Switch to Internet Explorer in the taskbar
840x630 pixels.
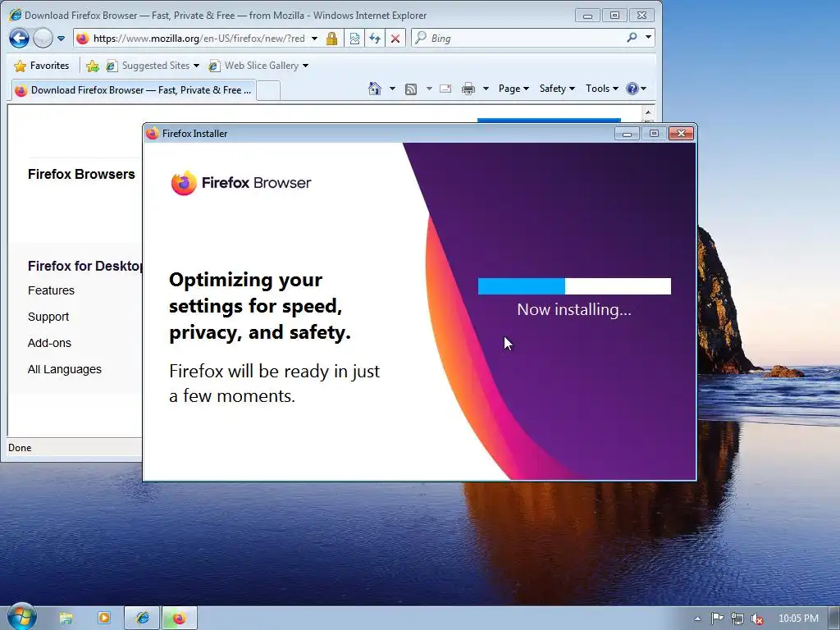coord(142,619)
